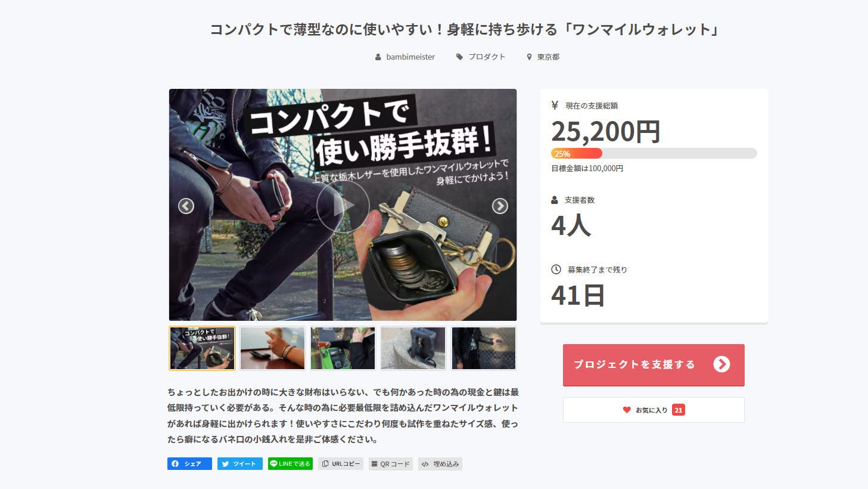868x489 pixels.
Task: Share the project on Facebook
Action: [x=189, y=464]
